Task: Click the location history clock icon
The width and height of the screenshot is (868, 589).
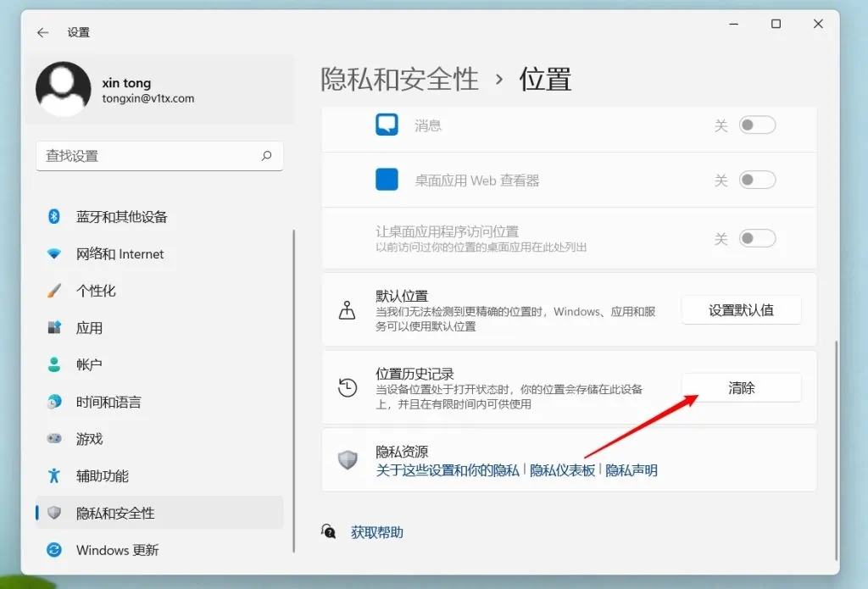Action: 347,388
